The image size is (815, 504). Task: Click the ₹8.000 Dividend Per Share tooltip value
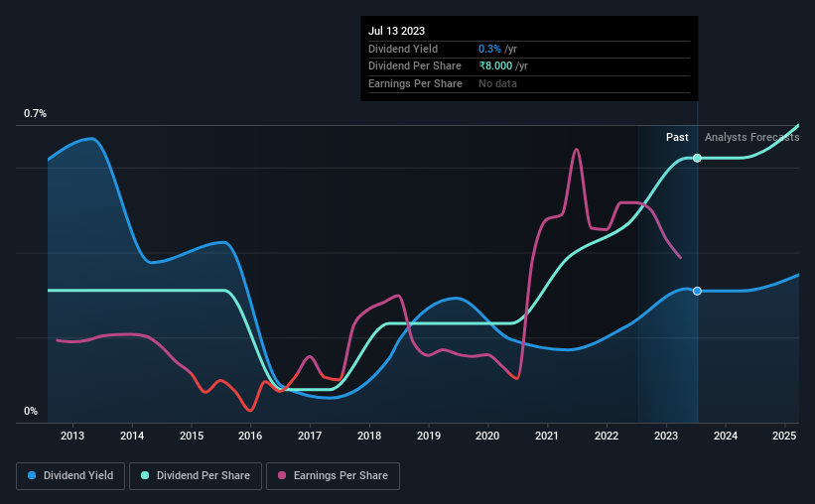coord(495,66)
